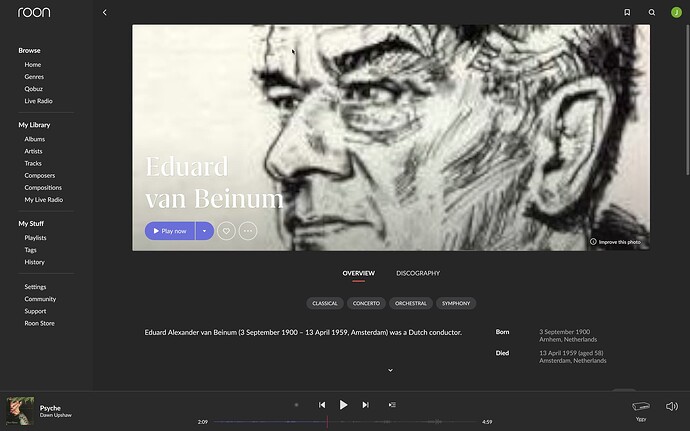Favorite Eduard van Beinum with heart

(226, 231)
